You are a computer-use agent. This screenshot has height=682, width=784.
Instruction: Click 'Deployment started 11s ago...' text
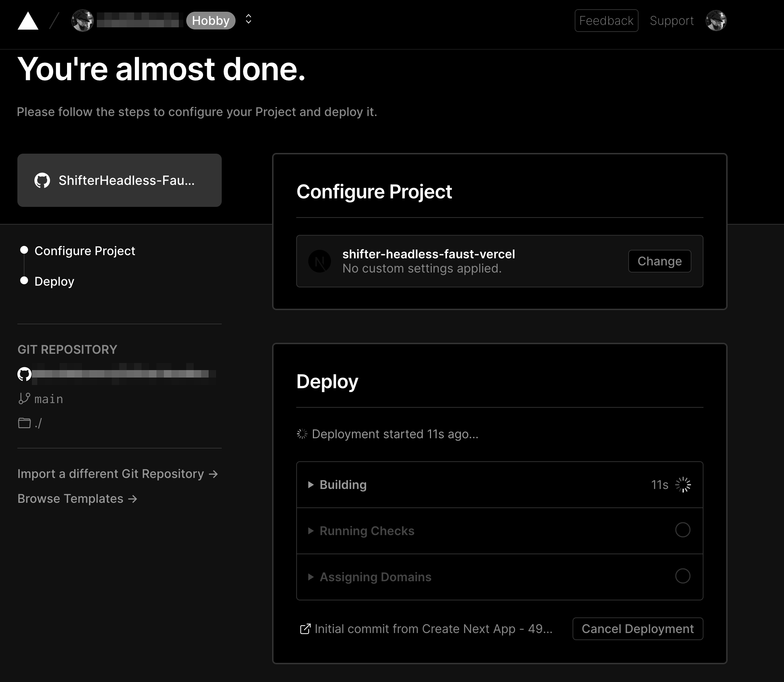tap(395, 434)
